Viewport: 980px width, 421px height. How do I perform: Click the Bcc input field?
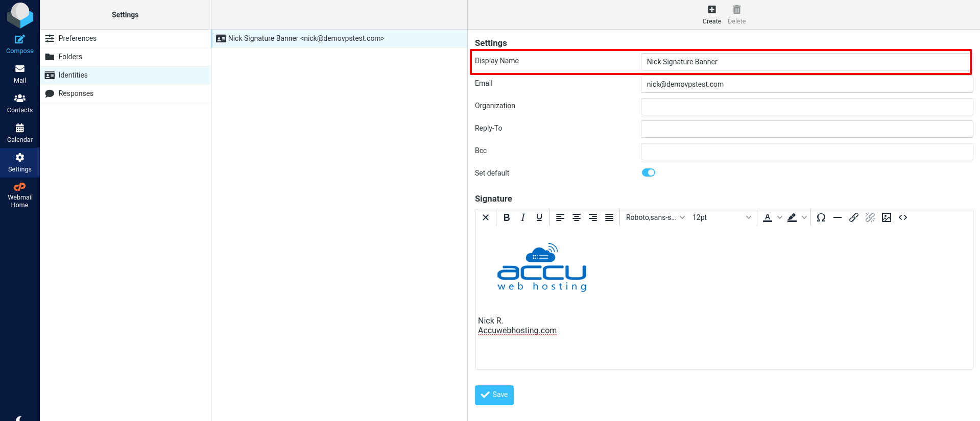coord(806,152)
